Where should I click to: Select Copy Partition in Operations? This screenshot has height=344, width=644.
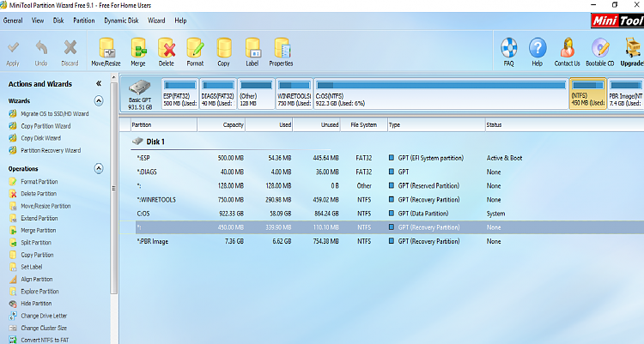pyautogui.click(x=37, y=255)
